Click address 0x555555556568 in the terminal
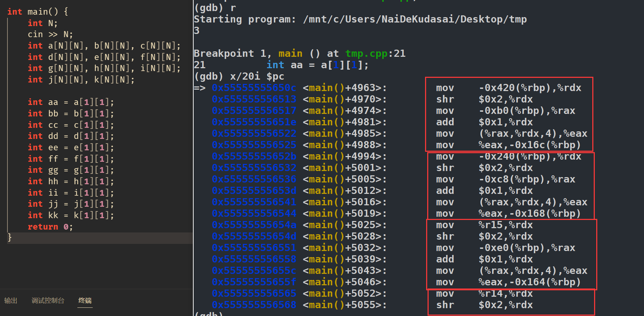 (x=254, y=305)
